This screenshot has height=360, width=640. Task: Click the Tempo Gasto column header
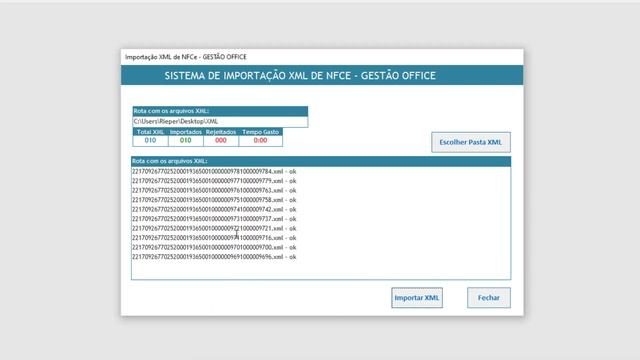coord(260,132)
